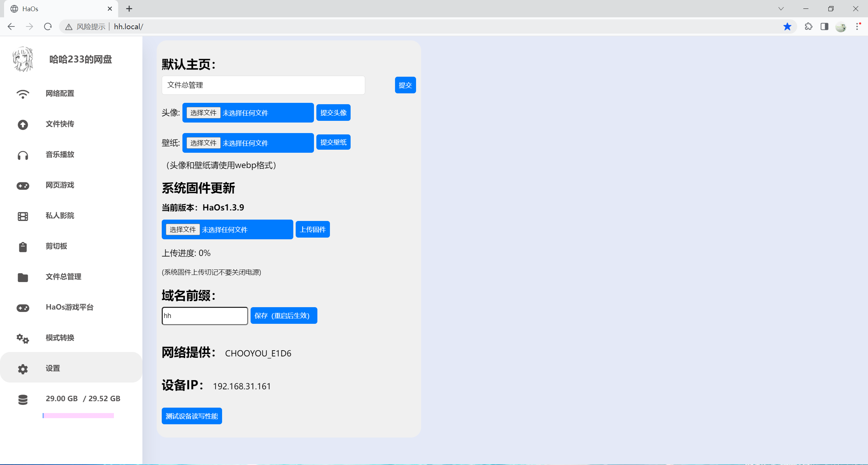The image size is (868, 465).
Task: Click 测试设备读写性能 button
Action: (192, 416)
